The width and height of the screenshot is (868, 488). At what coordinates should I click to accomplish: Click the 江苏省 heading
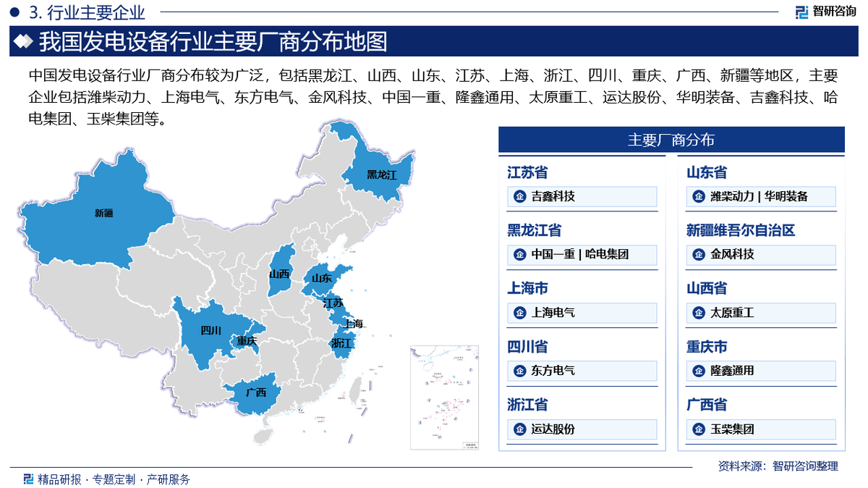[527, 172]
